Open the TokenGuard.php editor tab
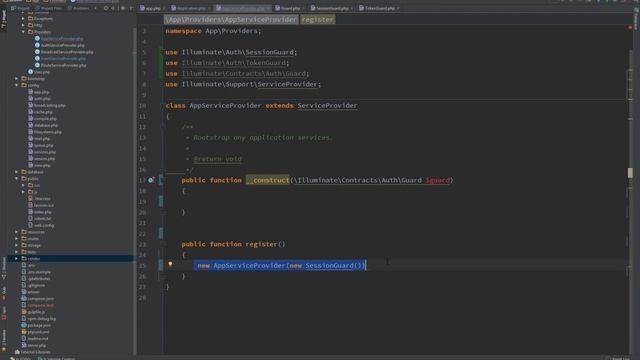This screenshot has height=360, width=640. click(379, 8)
